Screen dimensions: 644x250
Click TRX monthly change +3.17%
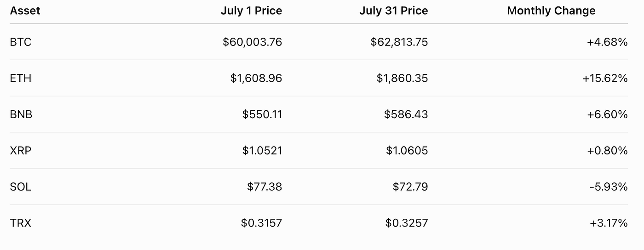(x=609, y=223)
